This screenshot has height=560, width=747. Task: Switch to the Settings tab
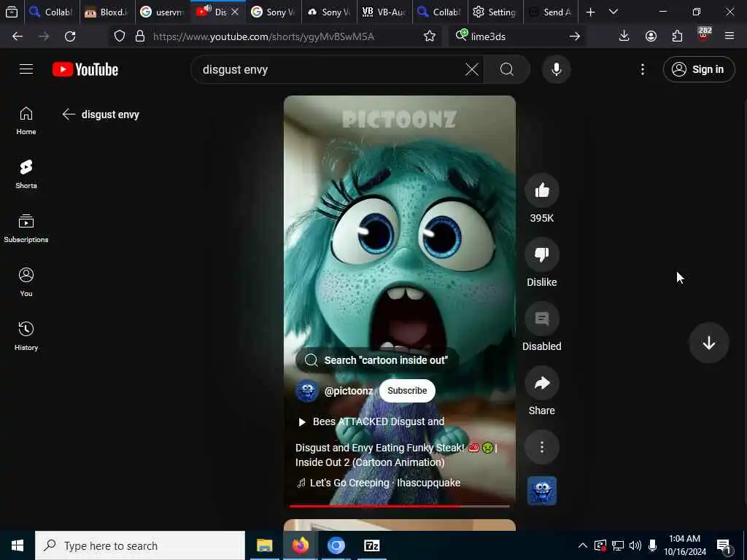point(495,12)
